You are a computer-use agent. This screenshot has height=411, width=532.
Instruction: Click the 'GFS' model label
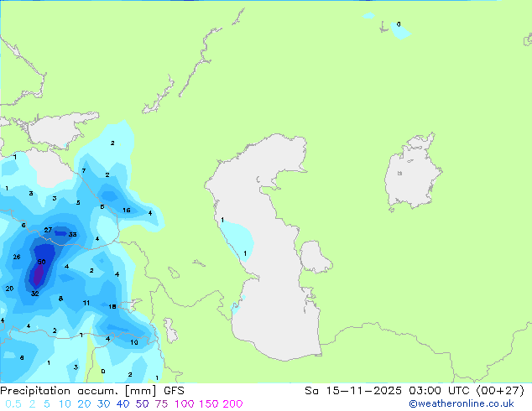coord(174,391)
